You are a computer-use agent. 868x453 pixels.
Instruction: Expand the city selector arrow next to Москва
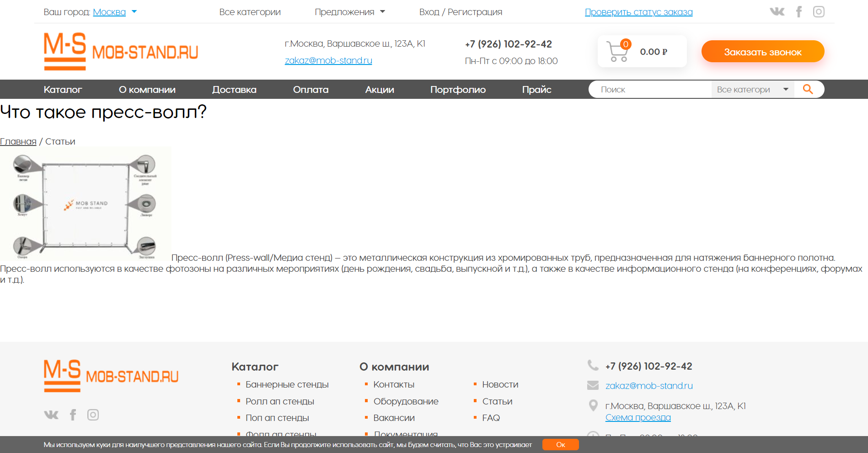[x=134, y=12]
